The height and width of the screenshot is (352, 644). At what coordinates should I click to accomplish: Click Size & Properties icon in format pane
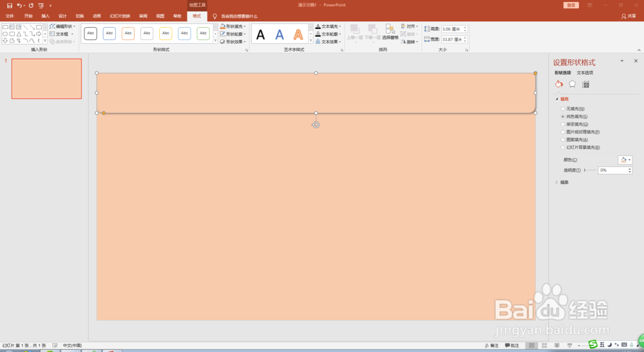pos(585,84)
